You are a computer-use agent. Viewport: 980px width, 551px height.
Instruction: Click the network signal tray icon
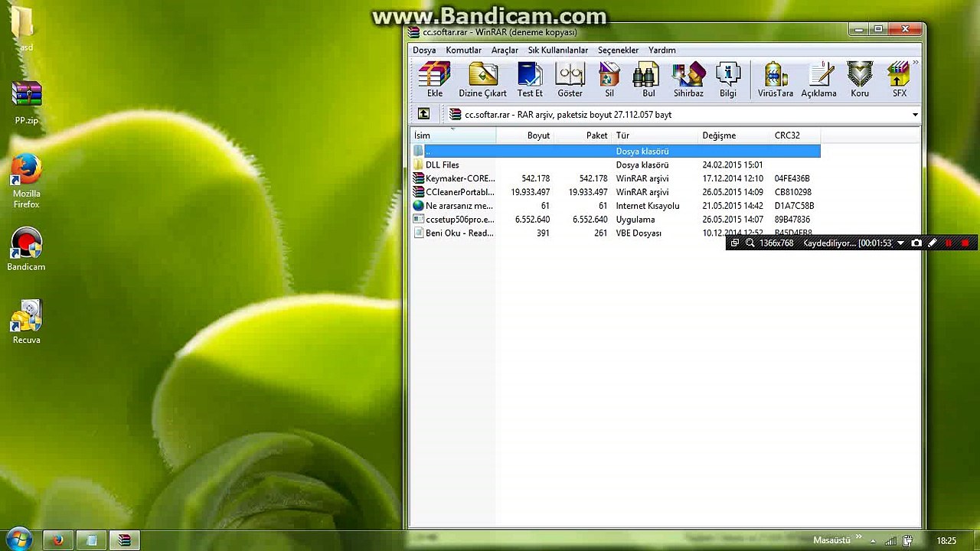[890, 541]
